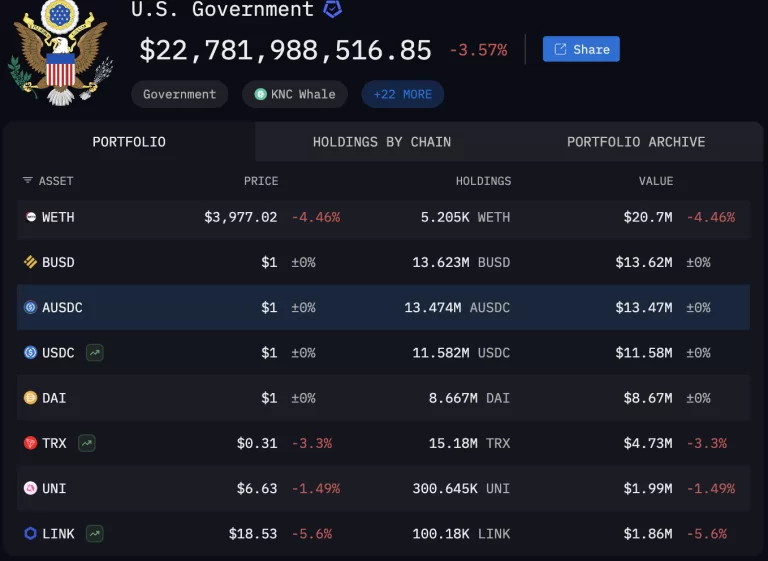Open the Portfolio Archive tab

click(635, 142)
